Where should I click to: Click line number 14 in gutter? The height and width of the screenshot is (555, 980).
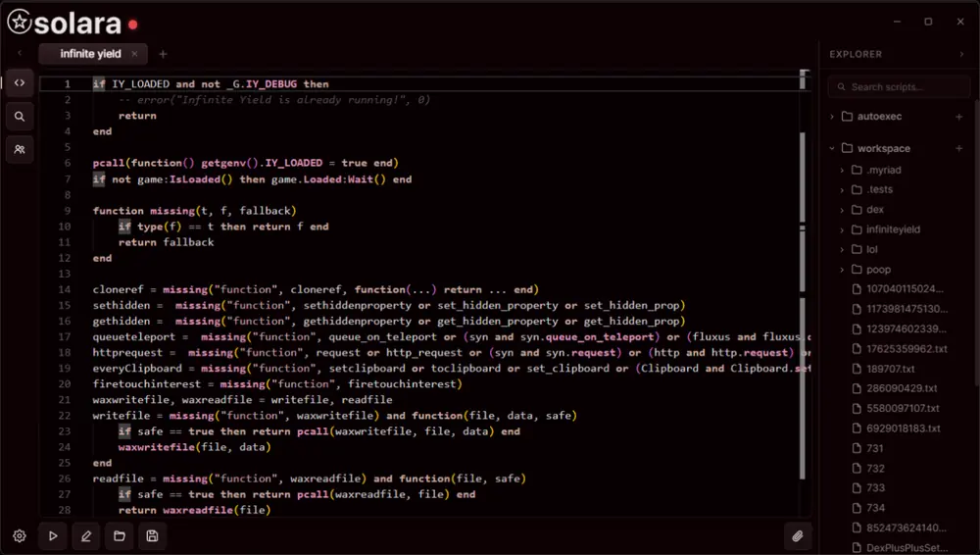[65, 289]
